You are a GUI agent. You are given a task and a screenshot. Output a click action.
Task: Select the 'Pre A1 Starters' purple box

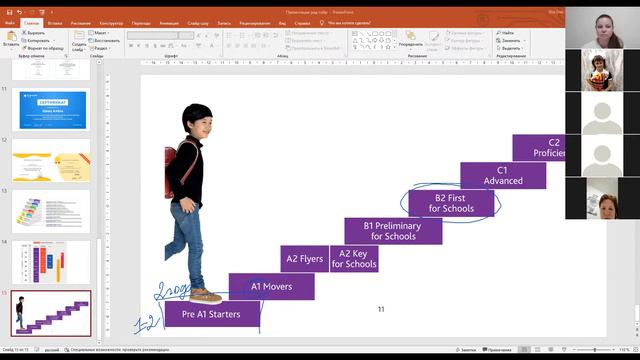[x=212, y=314]
